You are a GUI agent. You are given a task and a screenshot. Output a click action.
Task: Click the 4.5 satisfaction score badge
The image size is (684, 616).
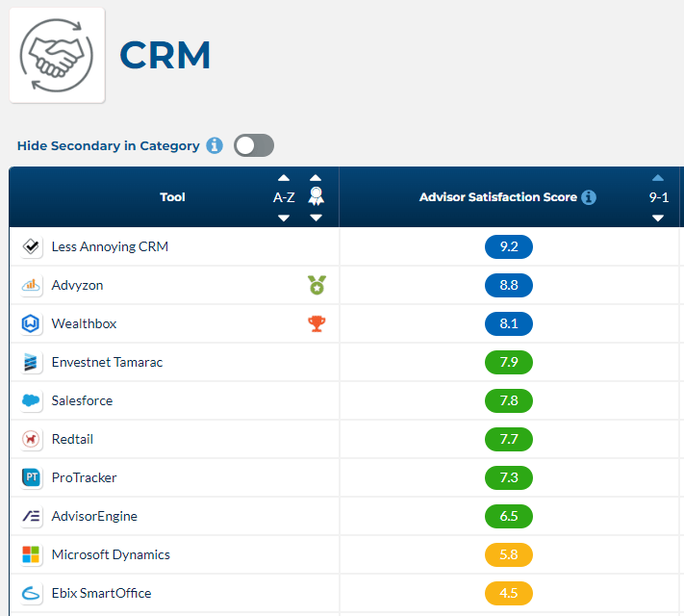coord(509,593)
